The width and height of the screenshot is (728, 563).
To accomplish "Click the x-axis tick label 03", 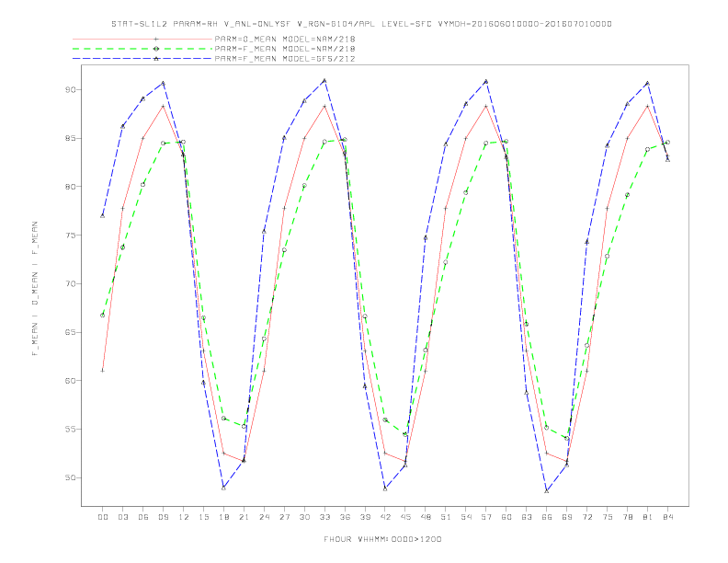I will 122,517.
